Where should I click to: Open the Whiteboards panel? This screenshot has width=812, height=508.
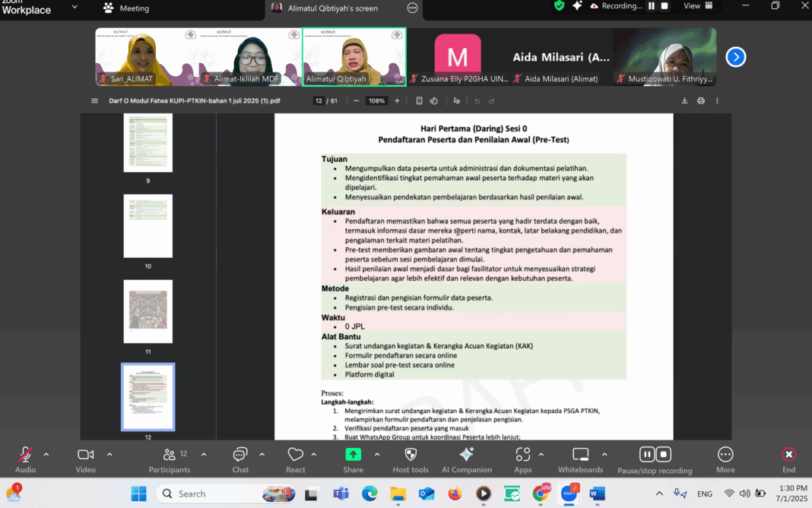580,455
